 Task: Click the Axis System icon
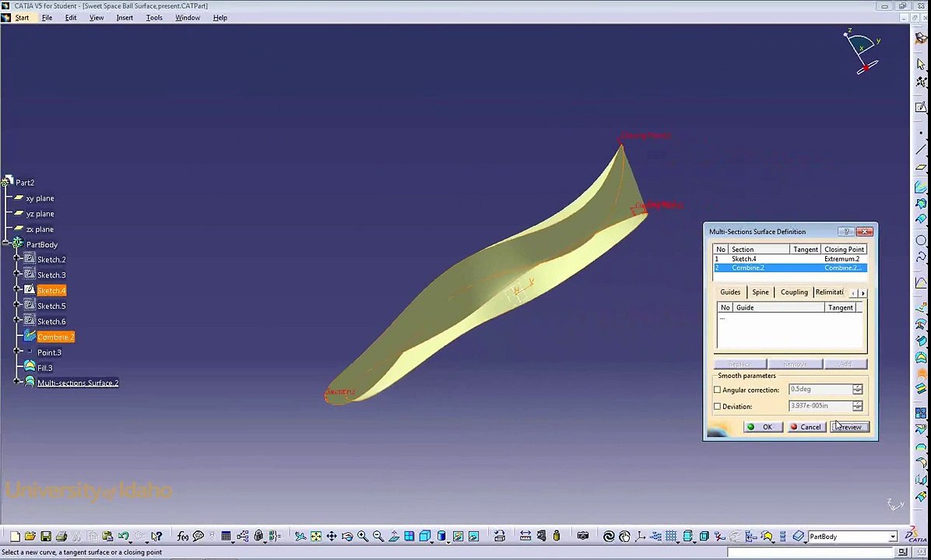640,536
